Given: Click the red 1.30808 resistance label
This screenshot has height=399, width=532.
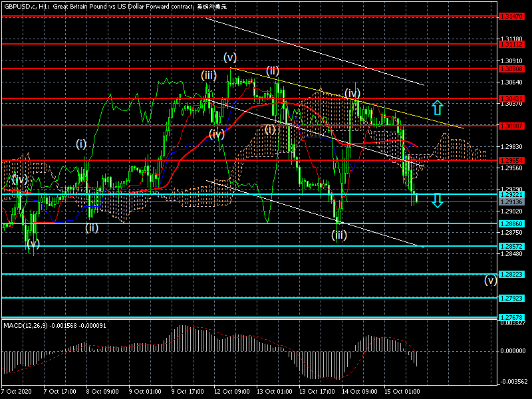Looking at the screenshot, I should (x=511, y=69).
